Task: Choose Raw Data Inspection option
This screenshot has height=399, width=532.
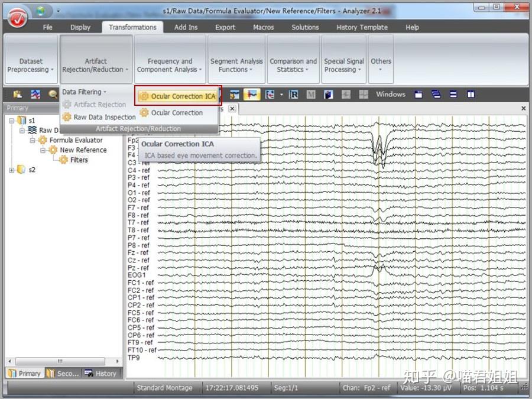Action: click(x=99, y=117)
